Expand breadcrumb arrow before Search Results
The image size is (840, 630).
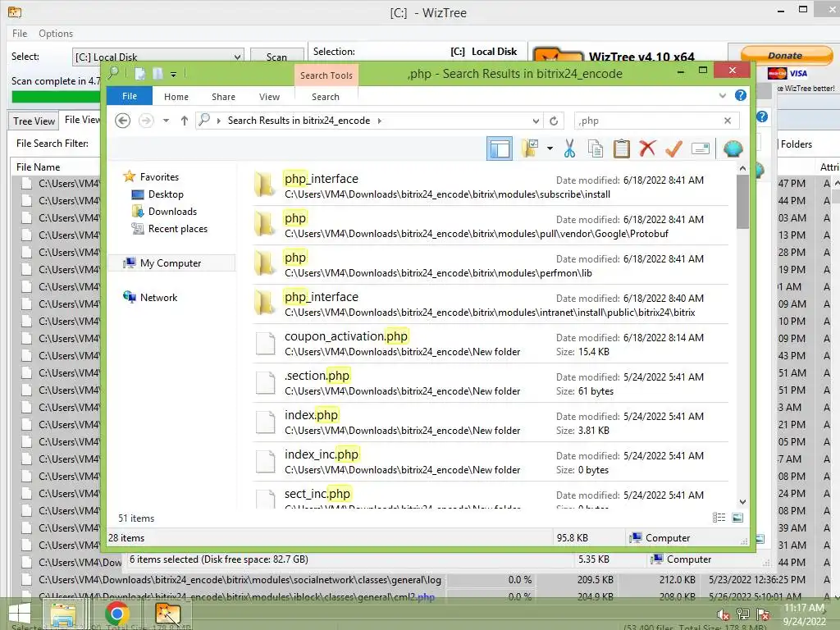(218, 121)
